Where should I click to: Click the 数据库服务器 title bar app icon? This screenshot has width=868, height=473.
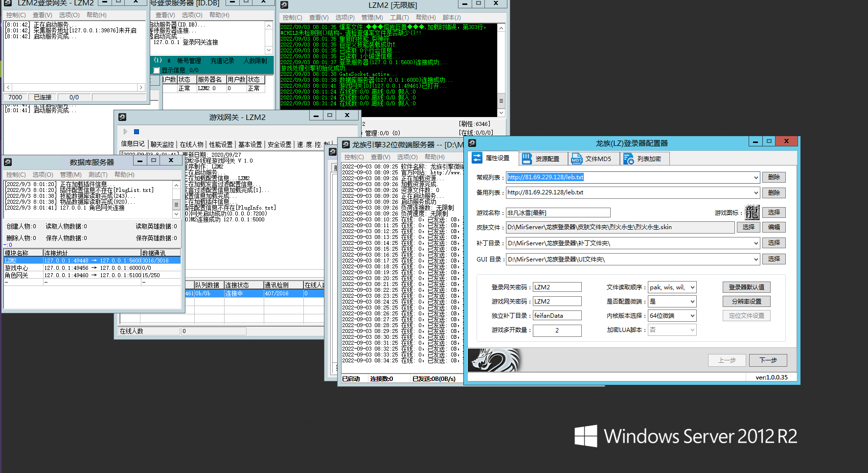coord(8,162)
